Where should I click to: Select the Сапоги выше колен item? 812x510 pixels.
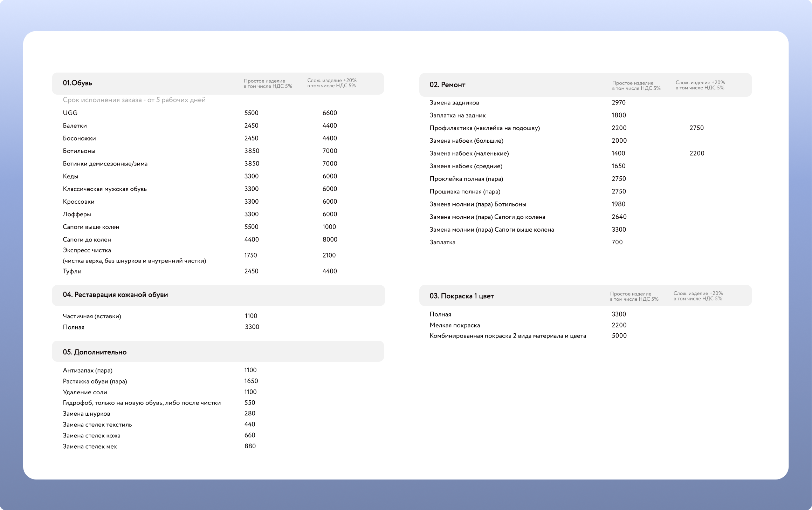pos(91,227)
